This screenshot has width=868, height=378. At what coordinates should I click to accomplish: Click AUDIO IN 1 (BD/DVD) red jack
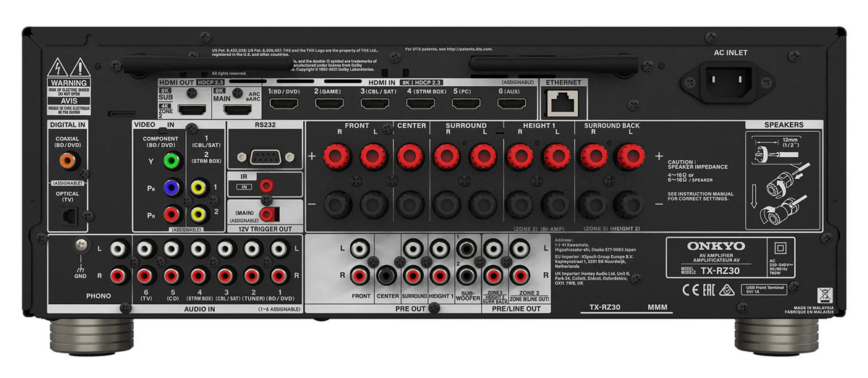point(279,276)
